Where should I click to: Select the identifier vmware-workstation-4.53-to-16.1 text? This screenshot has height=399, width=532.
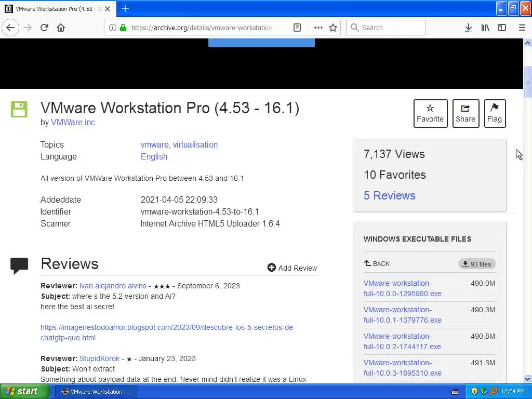199,211
